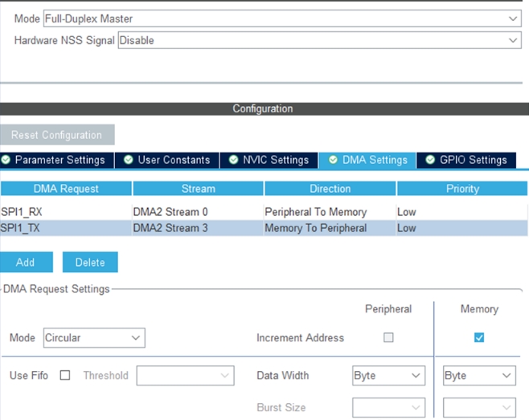Select the SPI1_RX DMA request row
This screenshot has width=529, height=420.
[66, 212]
